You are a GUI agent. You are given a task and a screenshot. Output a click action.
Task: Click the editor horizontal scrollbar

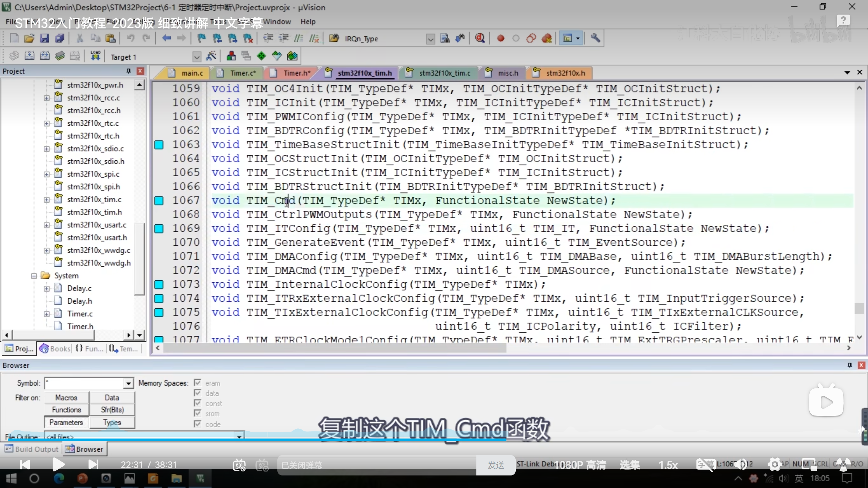334,348
